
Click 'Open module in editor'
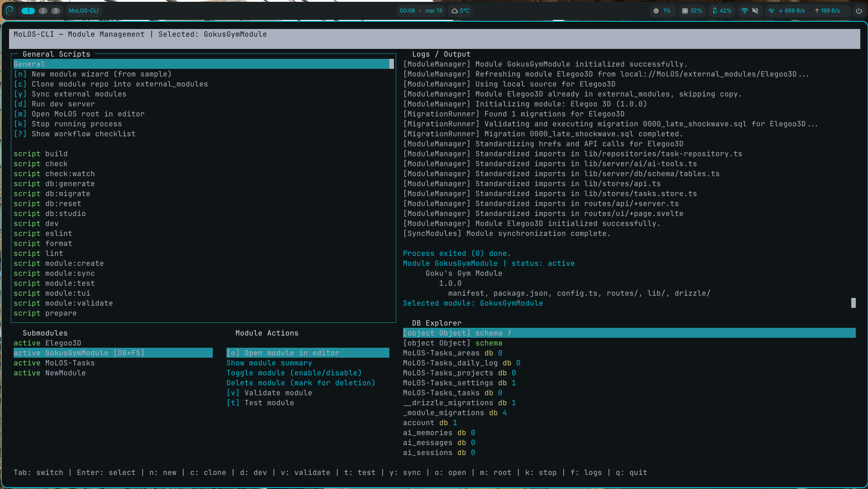283,353
